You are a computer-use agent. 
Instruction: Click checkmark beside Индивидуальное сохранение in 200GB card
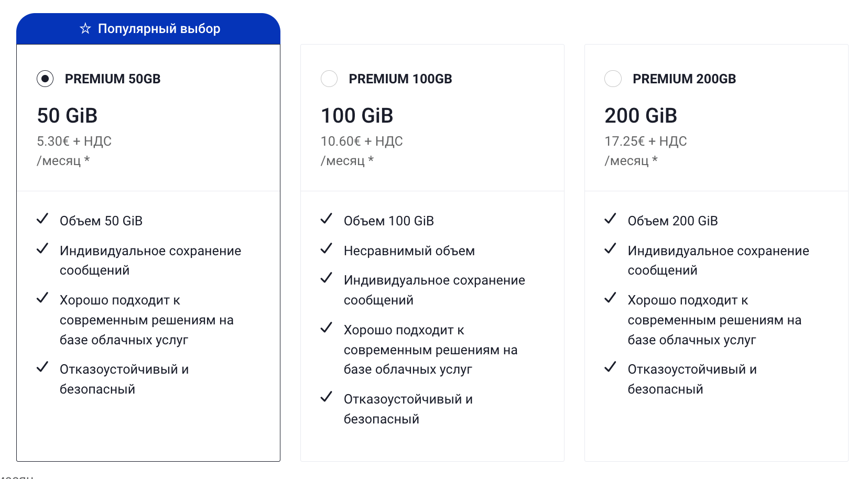[x=610, y=248]
